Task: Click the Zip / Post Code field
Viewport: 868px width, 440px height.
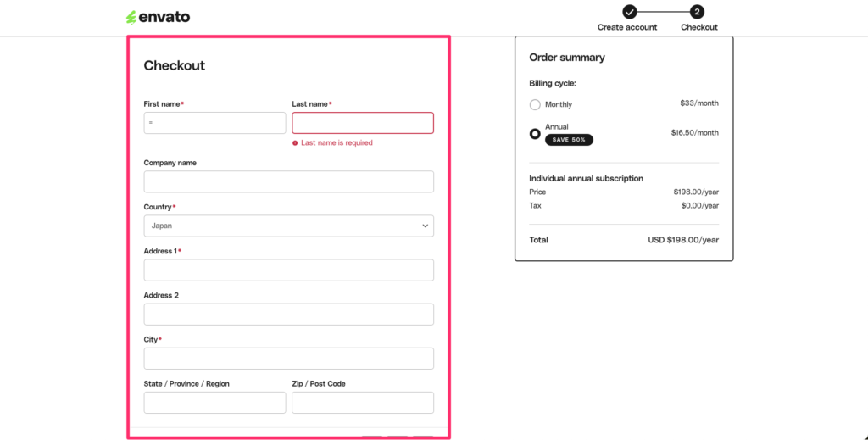Action: point(363,403)
